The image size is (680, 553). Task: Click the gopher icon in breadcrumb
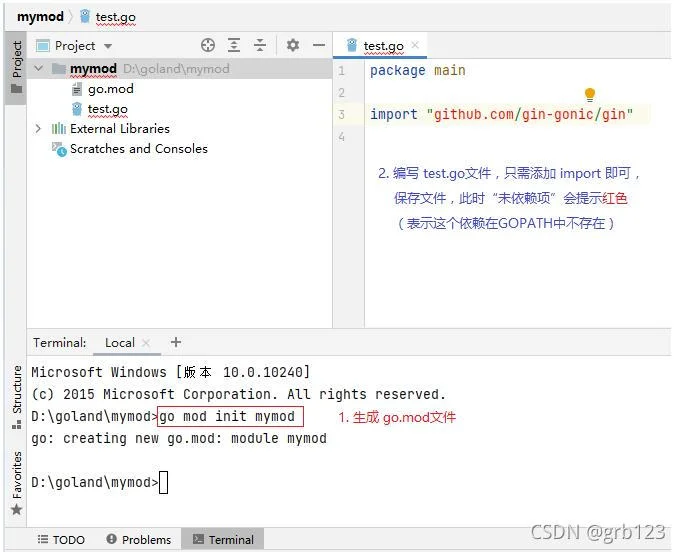pos(85,16)
